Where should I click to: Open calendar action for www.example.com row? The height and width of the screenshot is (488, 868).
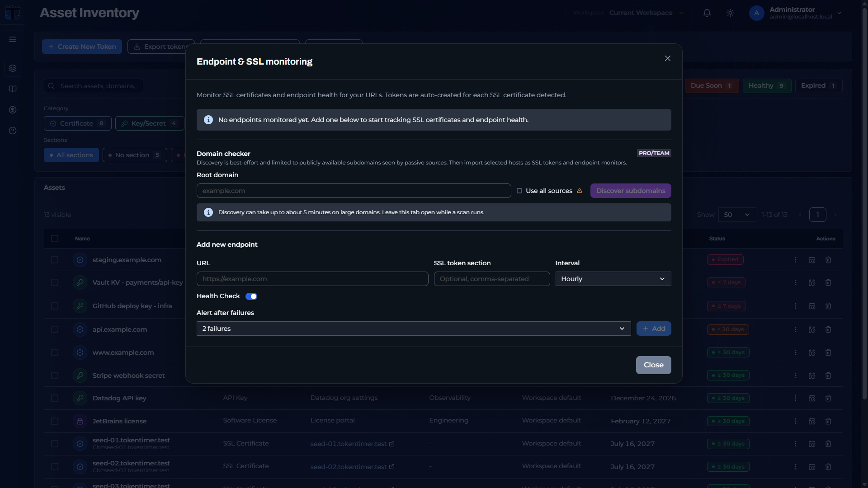pyautogui.click(x=812, y=352)
